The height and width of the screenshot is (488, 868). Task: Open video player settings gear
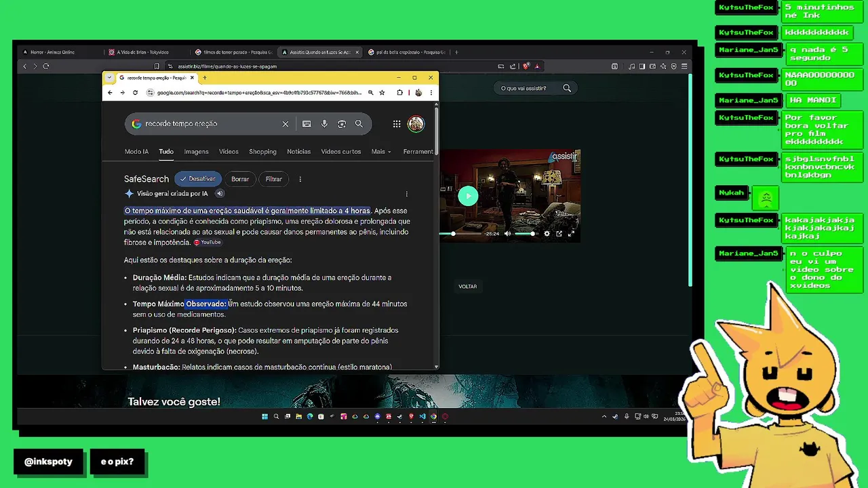click(x=547, y=234)
